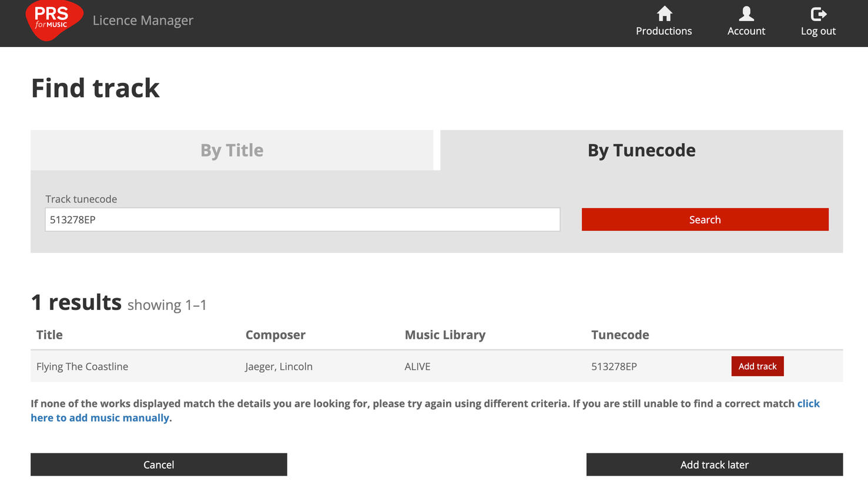Choose Add track later
The height and width of the screenshot is (498, 868).
point(714,464)
